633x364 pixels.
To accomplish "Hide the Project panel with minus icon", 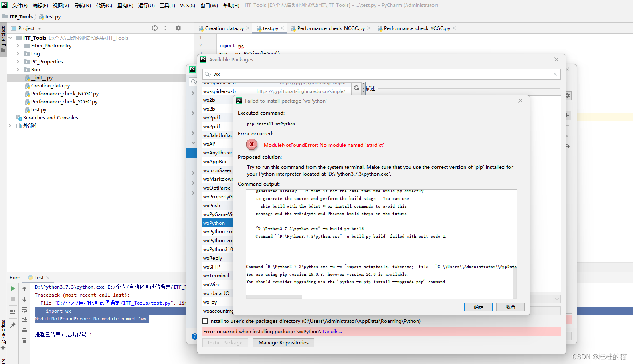I will [x=189, y=28].
